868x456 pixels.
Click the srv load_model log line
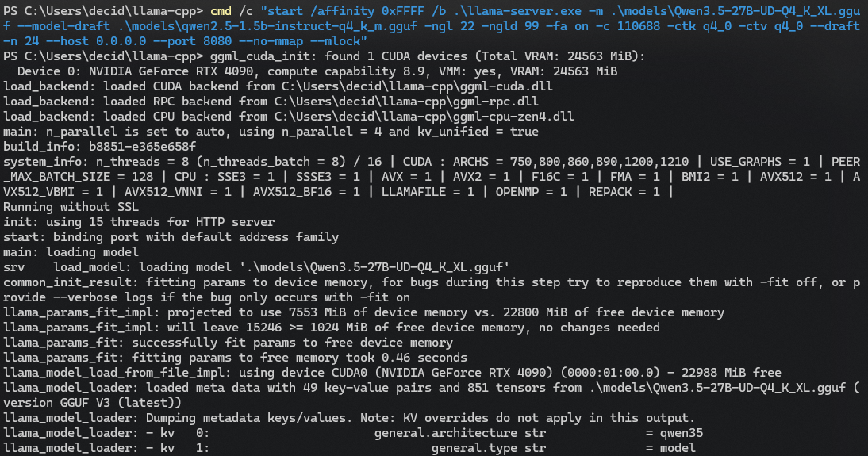coord(256,267)
